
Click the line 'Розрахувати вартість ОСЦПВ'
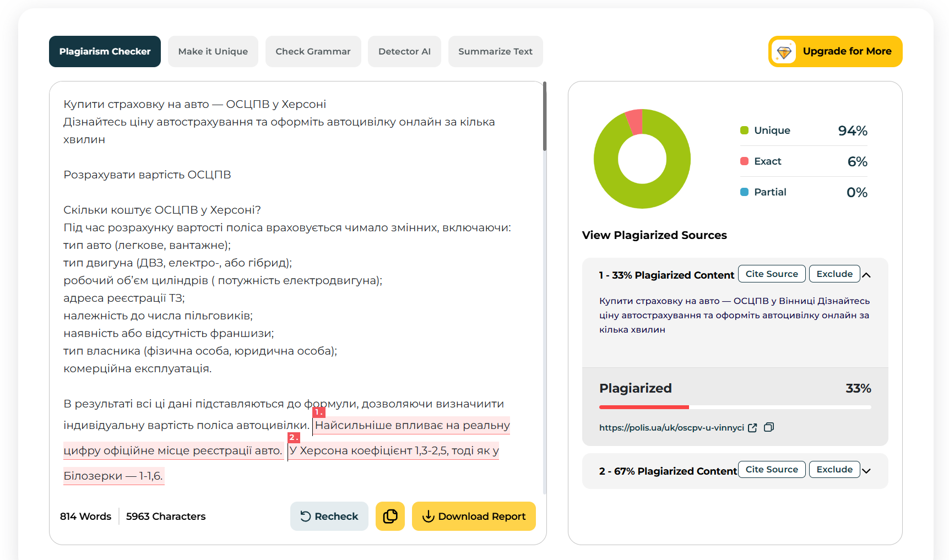tap(147, 175)
